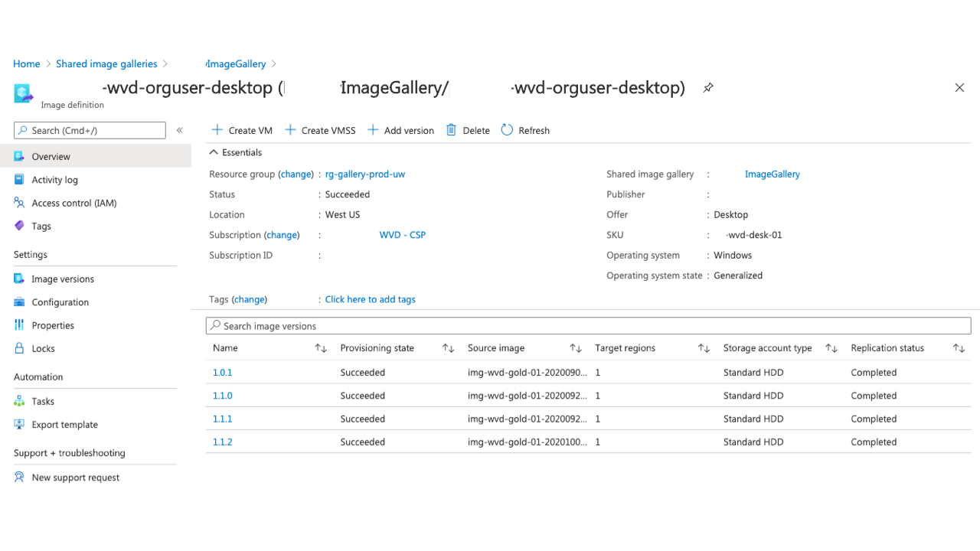Click the Delete trash icon
980x551 pixels.
[452, 130]
